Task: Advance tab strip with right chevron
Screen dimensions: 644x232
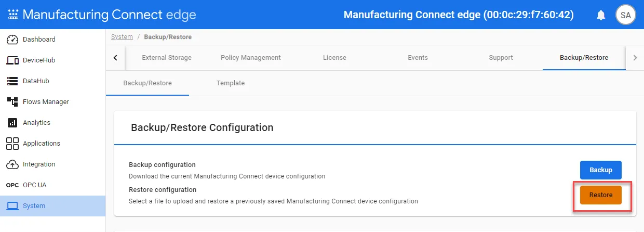Action: [635, 58]
